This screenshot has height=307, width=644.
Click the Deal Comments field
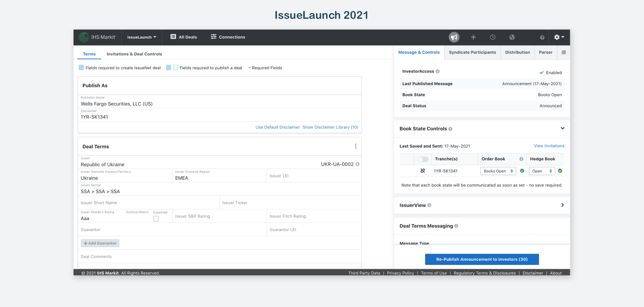[219, 256]
